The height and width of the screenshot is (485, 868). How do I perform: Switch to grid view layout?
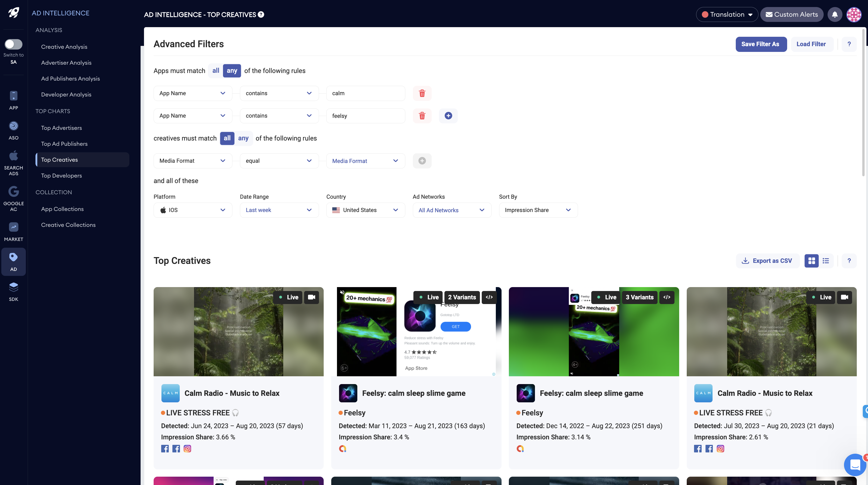pos(811,261)
